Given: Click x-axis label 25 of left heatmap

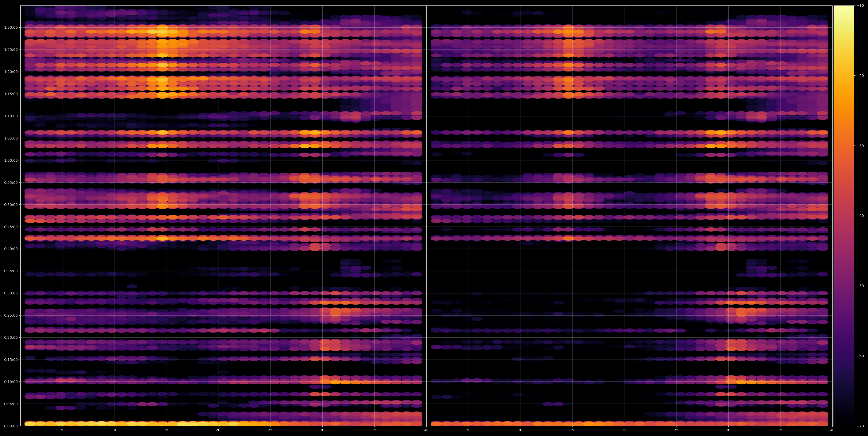Looking at the screenshot, I should pos(270,430).
